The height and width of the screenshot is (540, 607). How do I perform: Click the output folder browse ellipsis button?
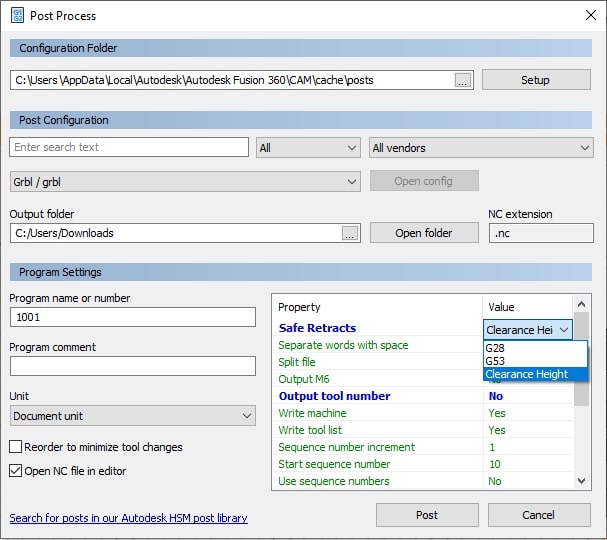[x=349, y=233]
